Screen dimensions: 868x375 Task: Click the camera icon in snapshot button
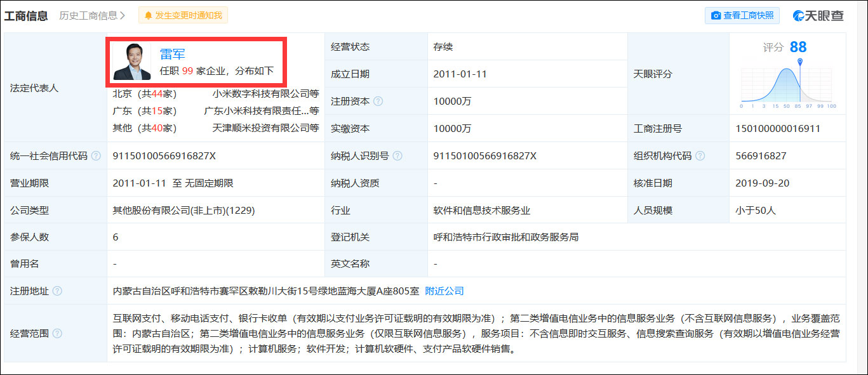click(x=716, y=15)
